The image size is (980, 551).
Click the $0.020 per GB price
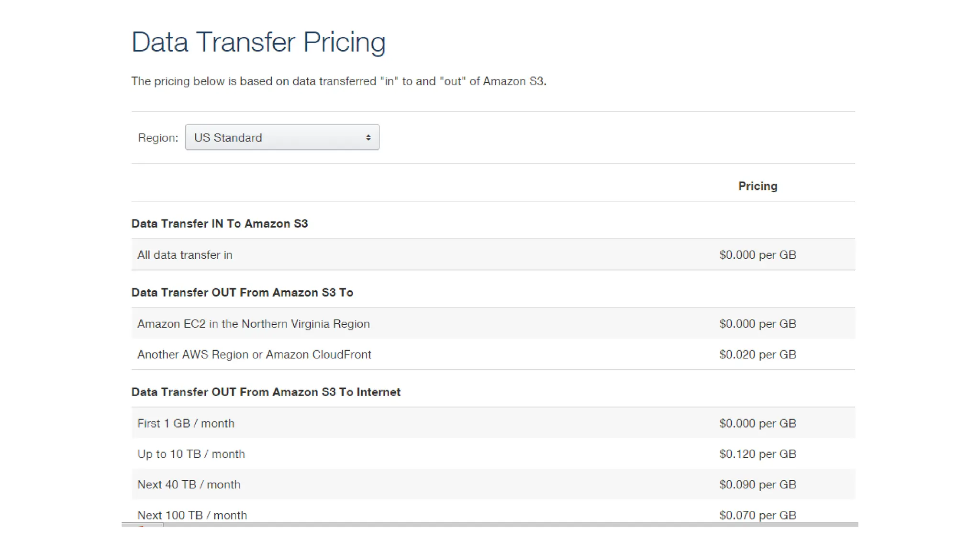coord(757,354)
